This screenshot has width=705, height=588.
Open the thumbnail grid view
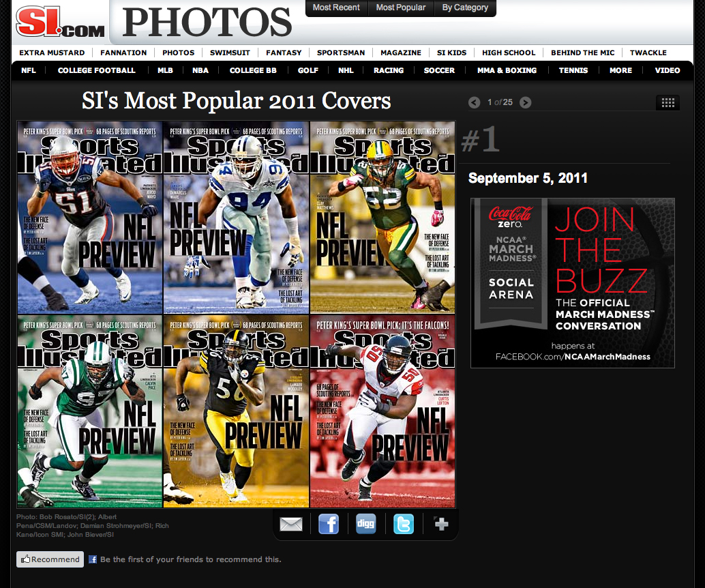click(667, 102)
